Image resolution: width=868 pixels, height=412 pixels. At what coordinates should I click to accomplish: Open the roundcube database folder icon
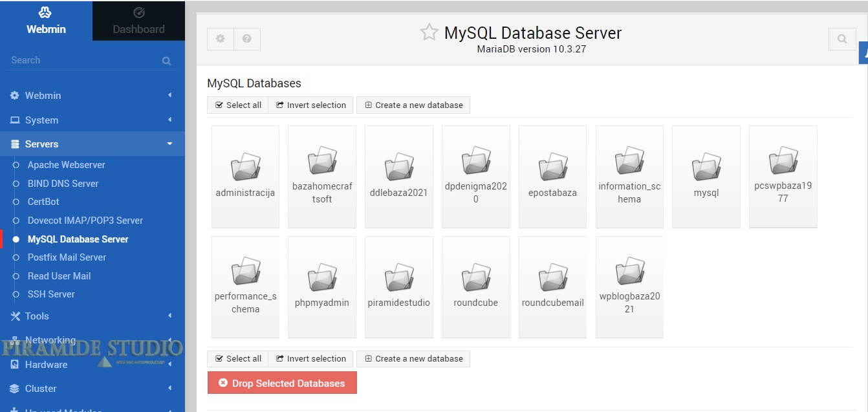(476, 277)
